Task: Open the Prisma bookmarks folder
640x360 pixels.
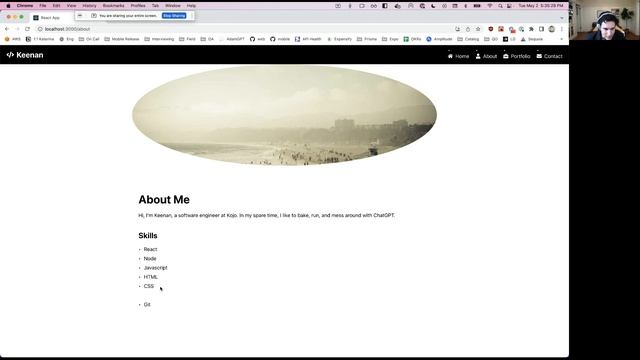Action: pyautogui.click(x=367, y=39)
